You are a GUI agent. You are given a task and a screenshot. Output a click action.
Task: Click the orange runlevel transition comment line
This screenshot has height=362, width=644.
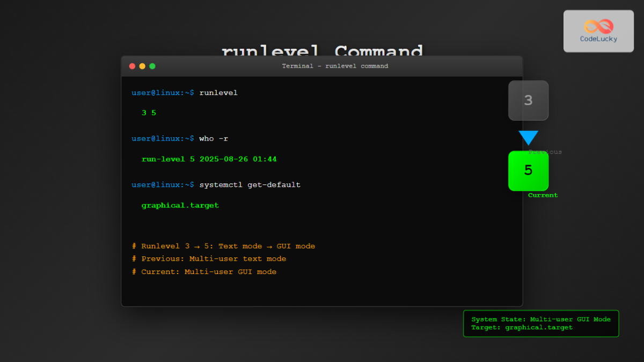click(x=223, y=246)
